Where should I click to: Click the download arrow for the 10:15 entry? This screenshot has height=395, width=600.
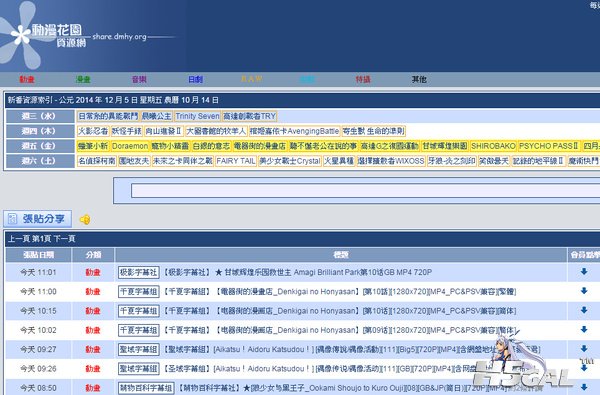click(584, 310)
